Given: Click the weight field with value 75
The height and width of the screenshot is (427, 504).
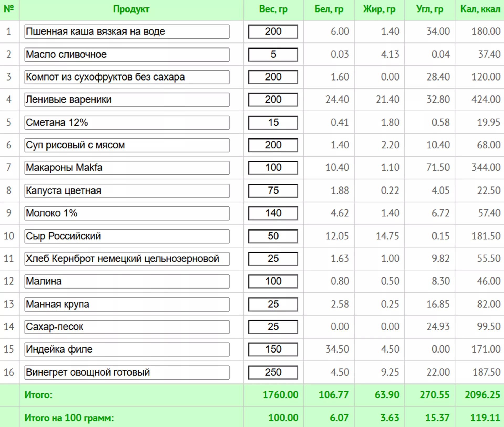Looking at the screenshot, I should 273,190.
